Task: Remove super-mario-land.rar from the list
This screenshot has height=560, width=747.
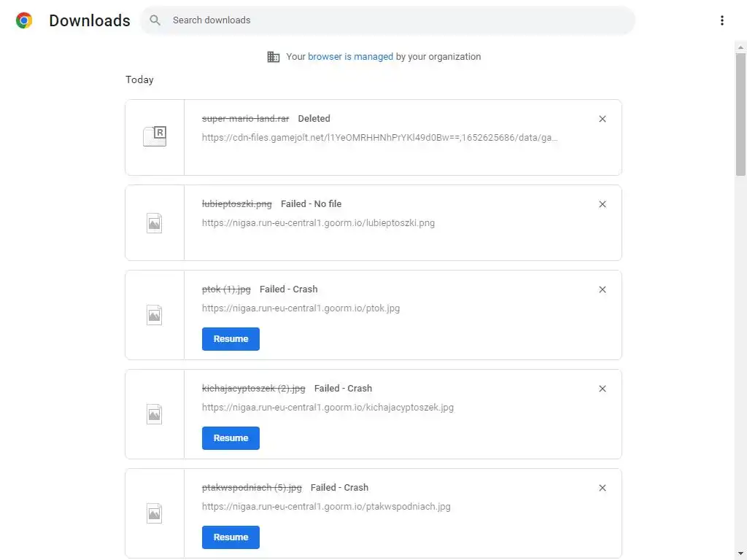Action: tap(603, 119)
